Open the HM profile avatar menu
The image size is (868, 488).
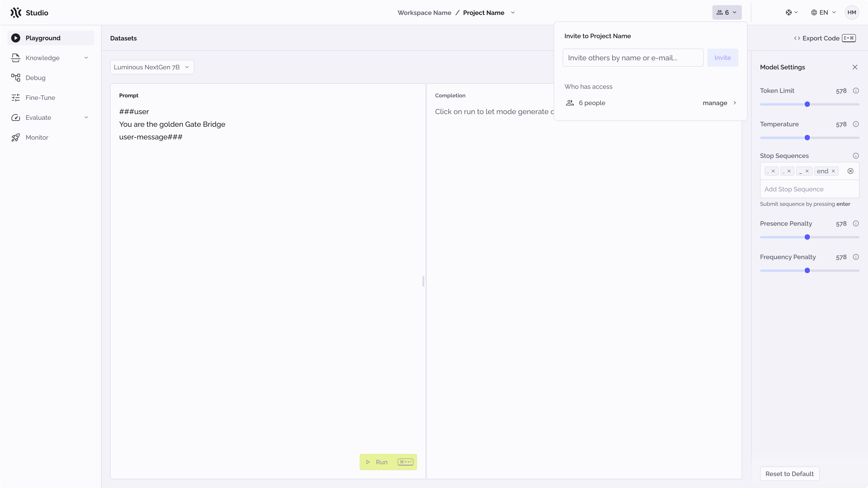point(852,12)
